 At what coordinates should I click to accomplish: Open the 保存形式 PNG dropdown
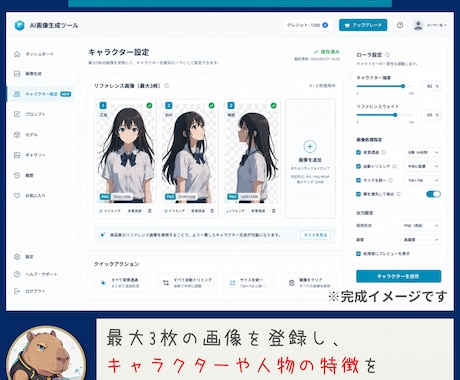(420, 226)
